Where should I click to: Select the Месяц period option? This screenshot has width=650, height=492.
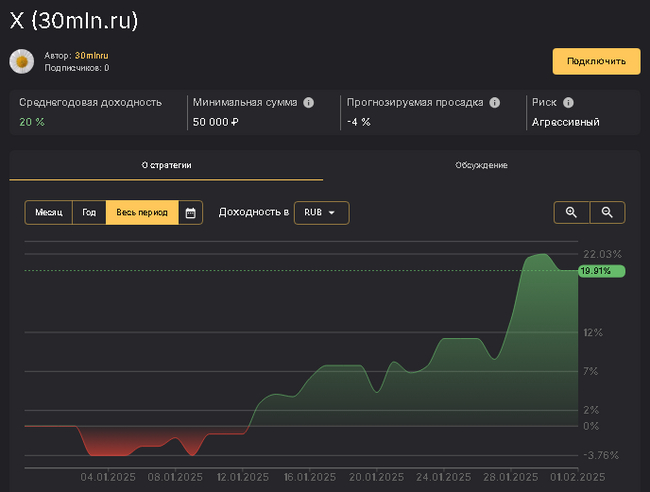(x=49, y=213)
